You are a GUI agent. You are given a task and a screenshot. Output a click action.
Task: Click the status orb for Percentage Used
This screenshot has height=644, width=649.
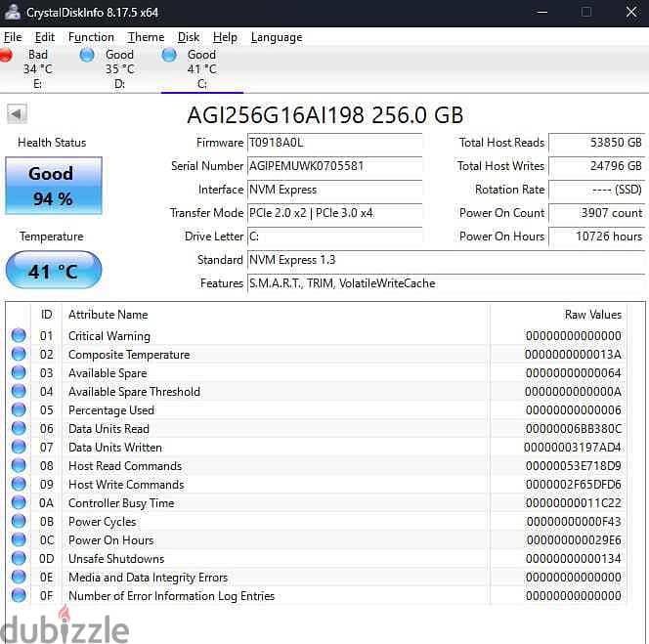pos(19,409)
